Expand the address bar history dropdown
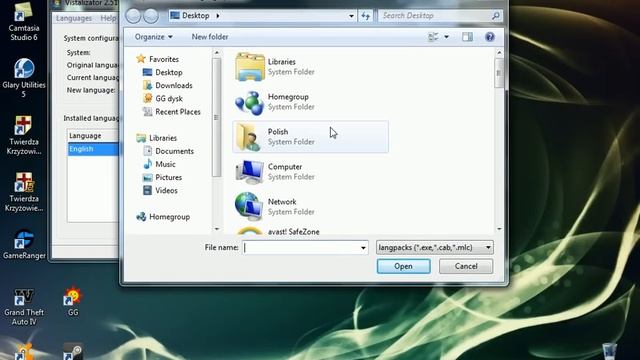 coord(351,16)
